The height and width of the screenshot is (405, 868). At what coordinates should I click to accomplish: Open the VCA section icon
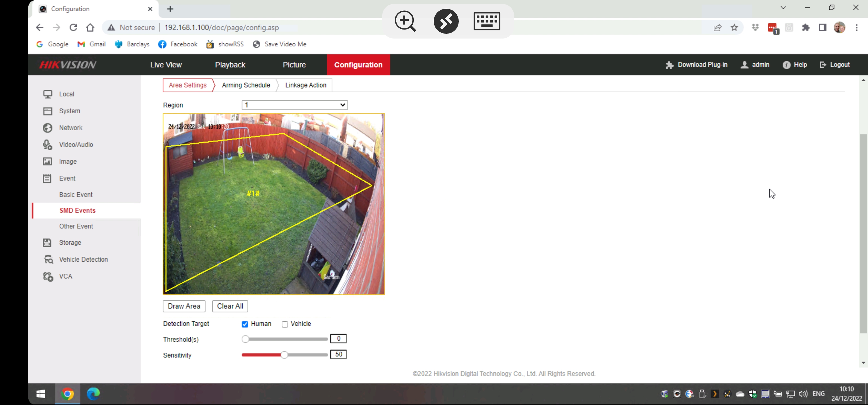(x=48, y=276)
